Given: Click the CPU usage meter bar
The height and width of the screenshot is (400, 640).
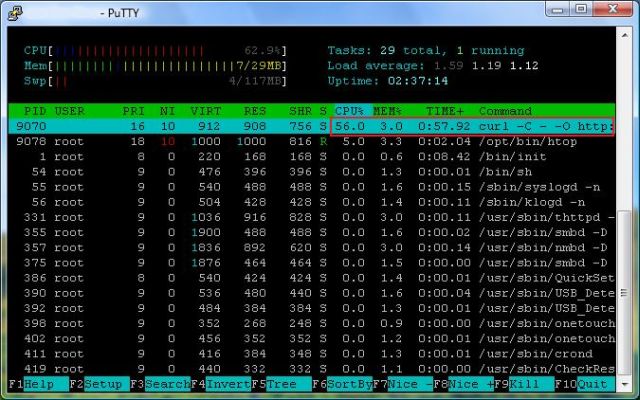Looking at the screenshot, I should pos(155,51).
